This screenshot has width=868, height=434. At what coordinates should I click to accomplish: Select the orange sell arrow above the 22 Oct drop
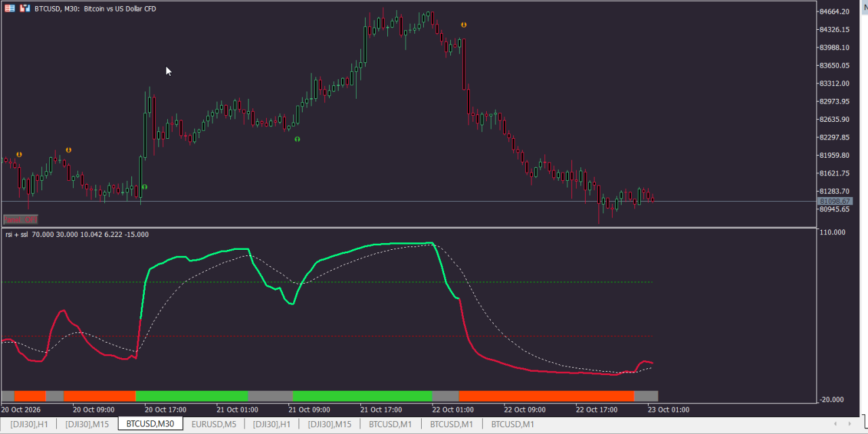(x=464, y=24)
